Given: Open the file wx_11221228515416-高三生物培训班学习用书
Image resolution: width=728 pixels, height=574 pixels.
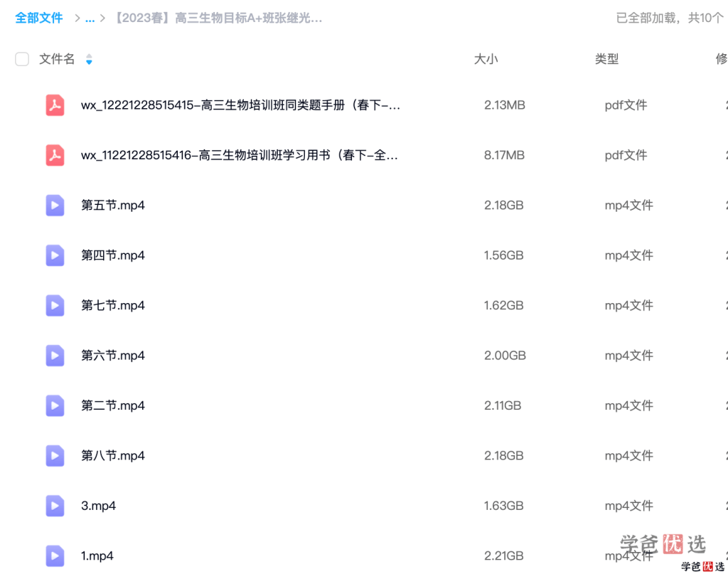Looking at the screenshot, I should (240, 155).
